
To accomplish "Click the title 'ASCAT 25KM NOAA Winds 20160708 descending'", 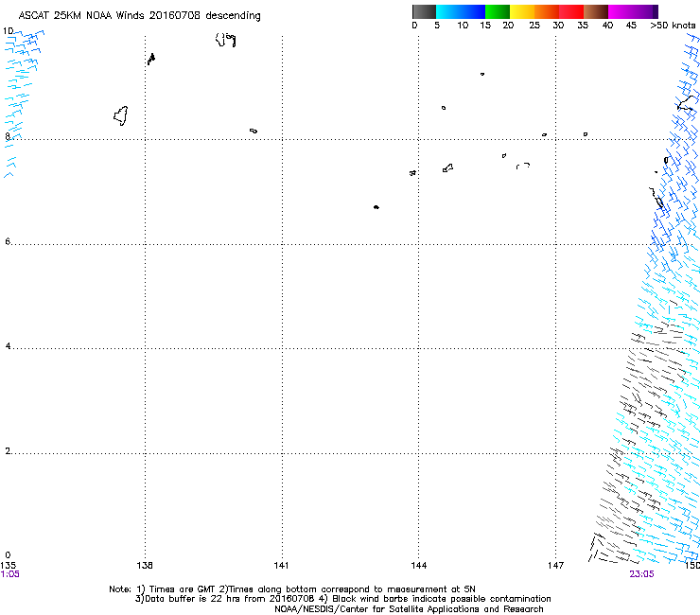I will coord(139,16).
